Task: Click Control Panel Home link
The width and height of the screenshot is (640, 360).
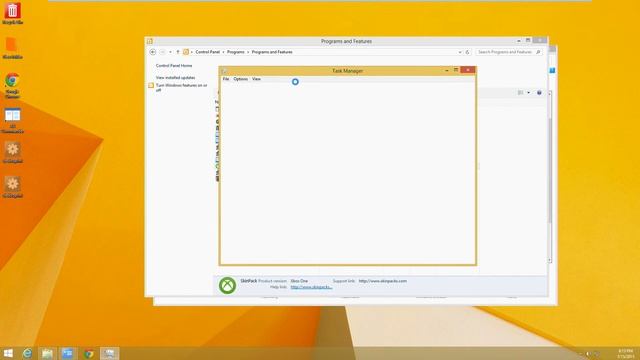Action: 174,65
